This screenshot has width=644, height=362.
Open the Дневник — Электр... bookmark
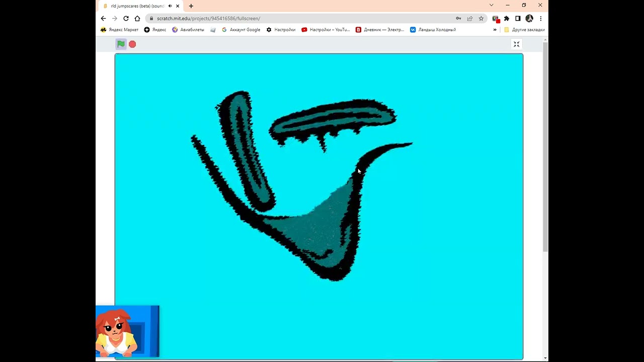click(380, 30)
